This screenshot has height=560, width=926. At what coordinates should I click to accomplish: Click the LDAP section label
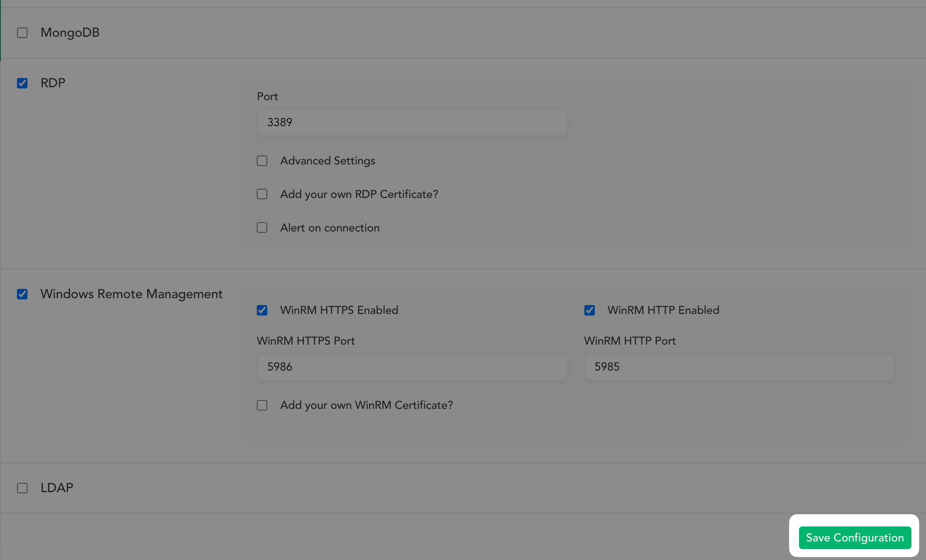tap(56, 488)
